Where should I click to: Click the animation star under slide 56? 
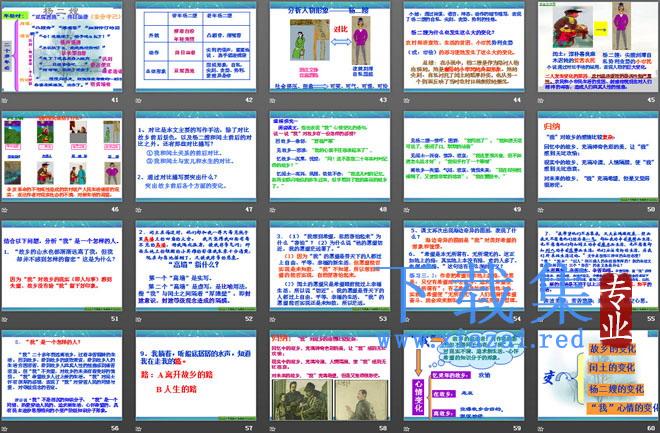pos(5,428)
